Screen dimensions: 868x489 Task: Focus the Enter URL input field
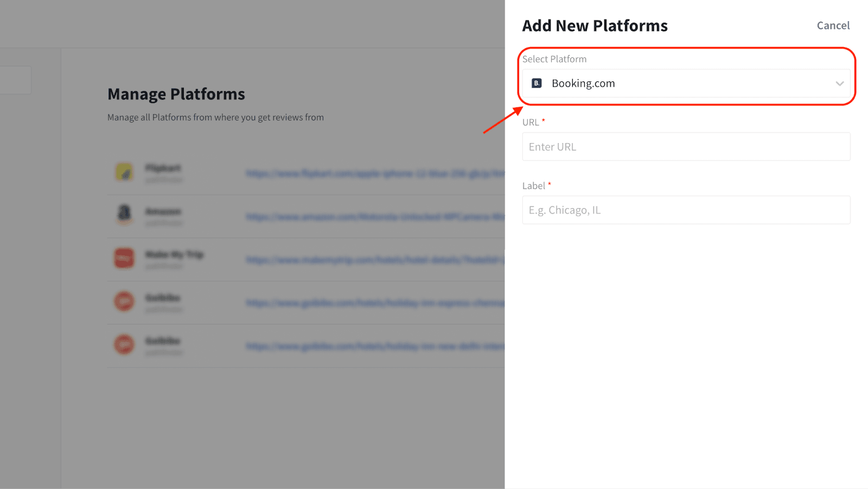point(686,147)
